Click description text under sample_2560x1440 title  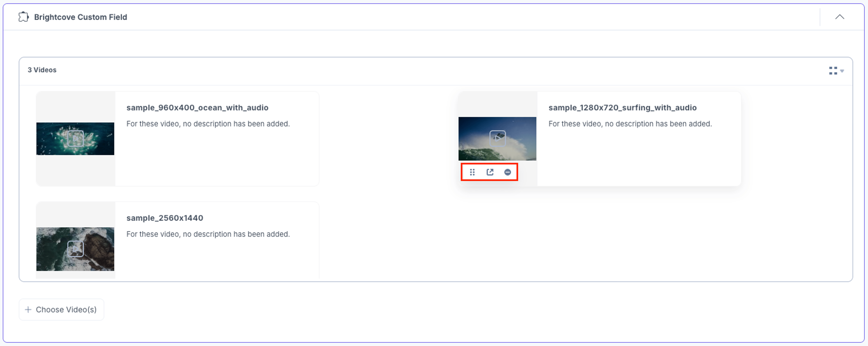[x=208, y=234]
